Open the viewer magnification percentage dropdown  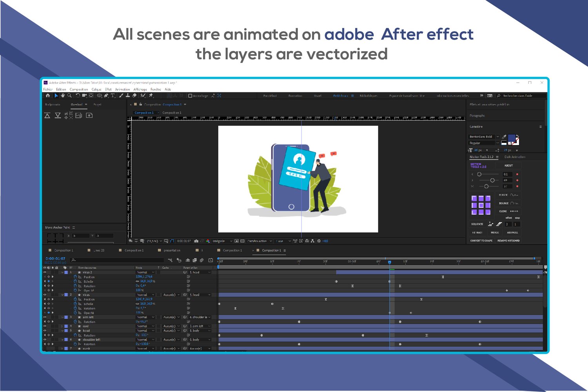coord(154,241)
